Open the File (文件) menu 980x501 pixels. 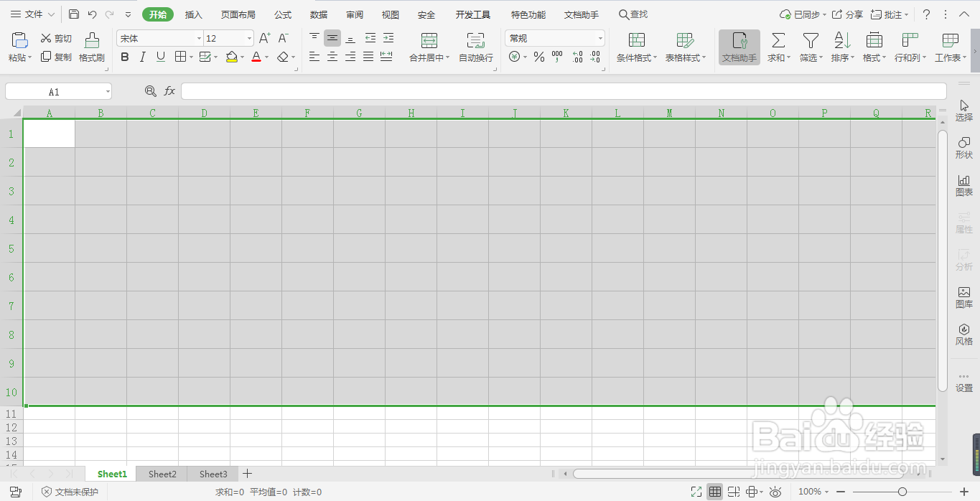[x=32, y=14]
